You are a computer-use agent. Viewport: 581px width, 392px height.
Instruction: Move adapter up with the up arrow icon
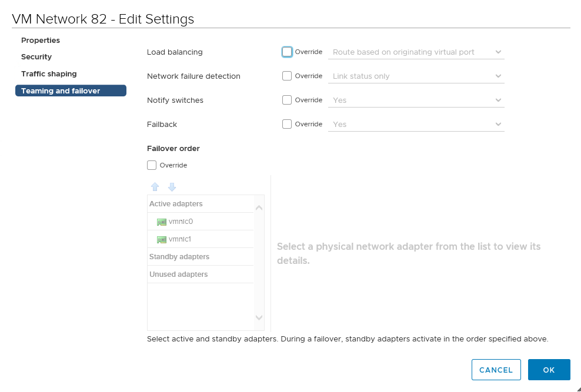tap(155, 187)
